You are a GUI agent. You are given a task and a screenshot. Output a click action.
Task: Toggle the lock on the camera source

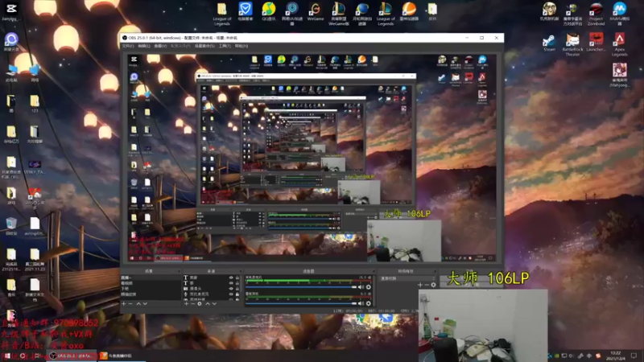237,289
